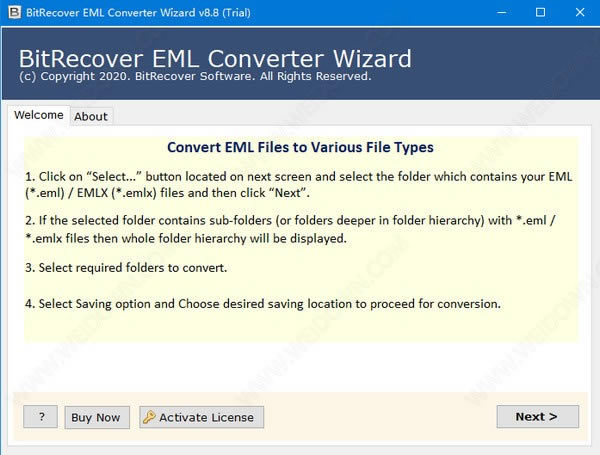Proceed with the Next > button
The image size is (600, 455).
537,416
